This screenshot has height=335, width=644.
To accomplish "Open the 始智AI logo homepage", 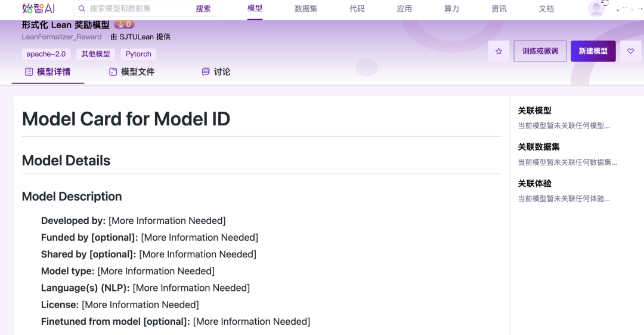I will 38,8.
